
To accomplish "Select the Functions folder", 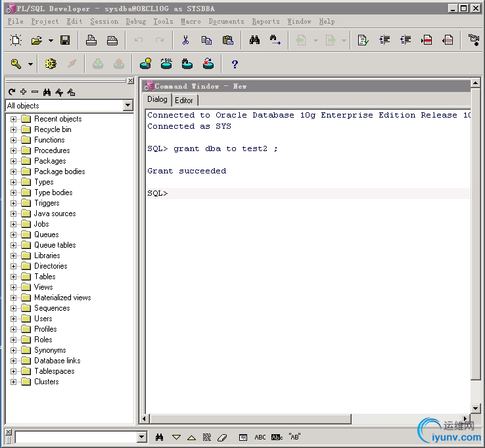I will pyautogui.click(x=49, y=140).
